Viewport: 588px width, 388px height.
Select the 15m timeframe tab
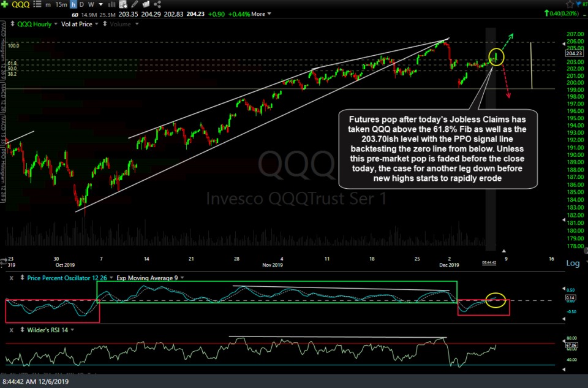click(61, 4)
